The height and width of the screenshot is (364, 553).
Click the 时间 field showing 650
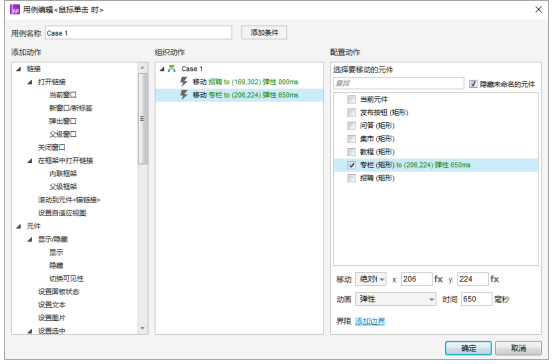[x=476, y=299]
